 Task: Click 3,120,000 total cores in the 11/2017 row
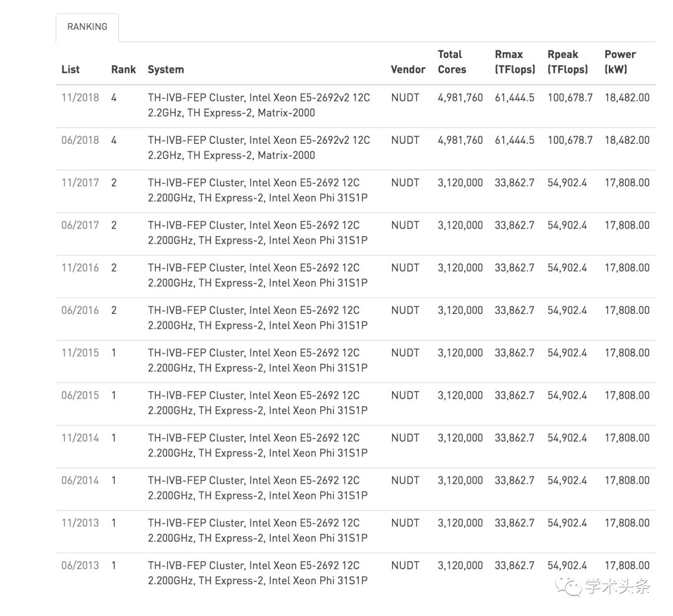pos(460,182)
